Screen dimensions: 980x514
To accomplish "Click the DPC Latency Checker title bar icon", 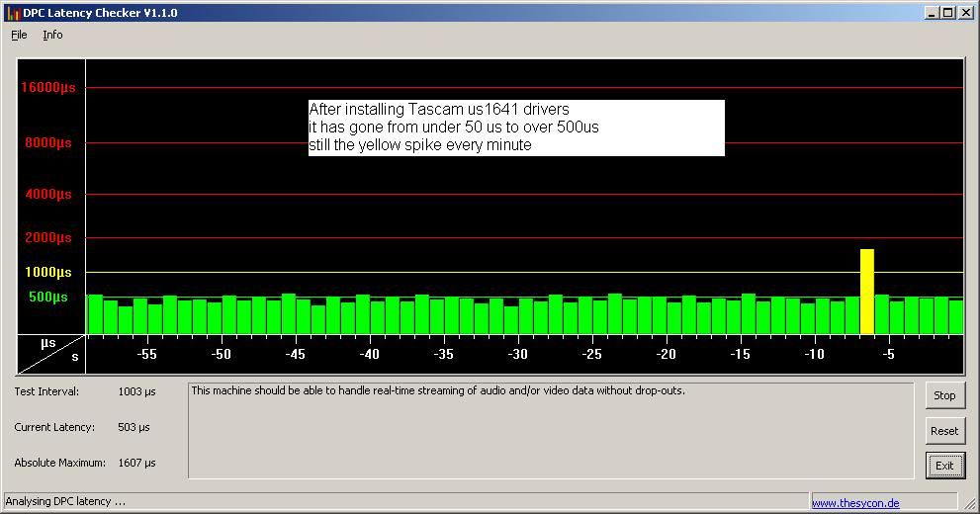I will click(13, 13).
